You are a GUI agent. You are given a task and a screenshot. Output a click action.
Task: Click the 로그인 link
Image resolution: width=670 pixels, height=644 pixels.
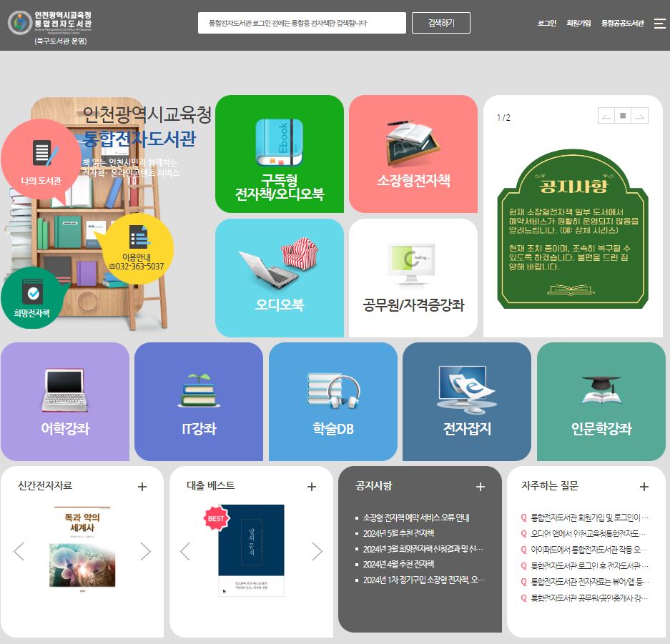546,24
